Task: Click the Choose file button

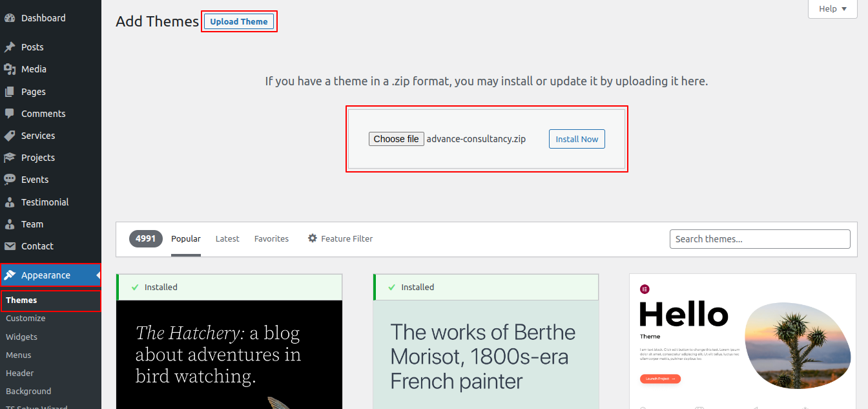Action: [x=397, y=139]
